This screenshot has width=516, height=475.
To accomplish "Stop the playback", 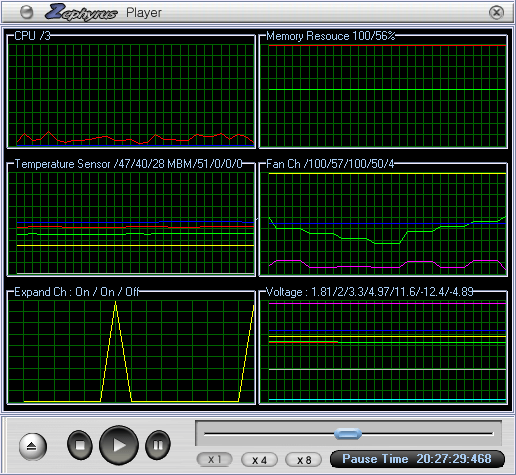I will 80,445.
